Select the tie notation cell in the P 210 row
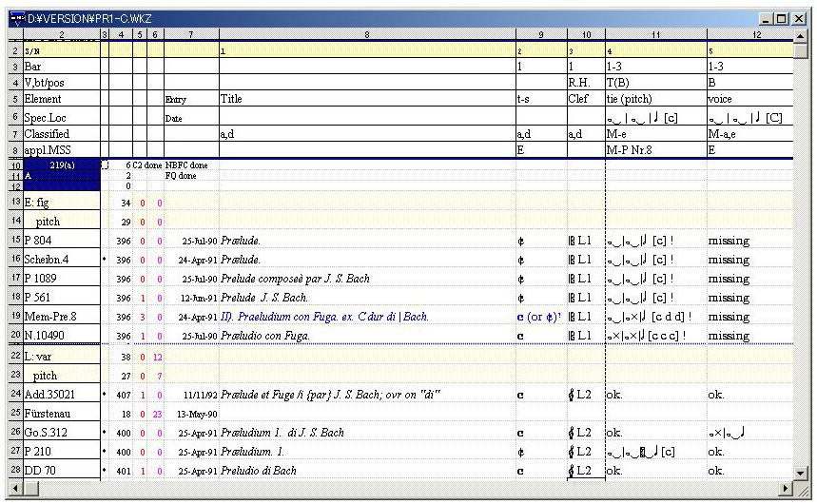 pyautogui.click(x=654, y=452)
